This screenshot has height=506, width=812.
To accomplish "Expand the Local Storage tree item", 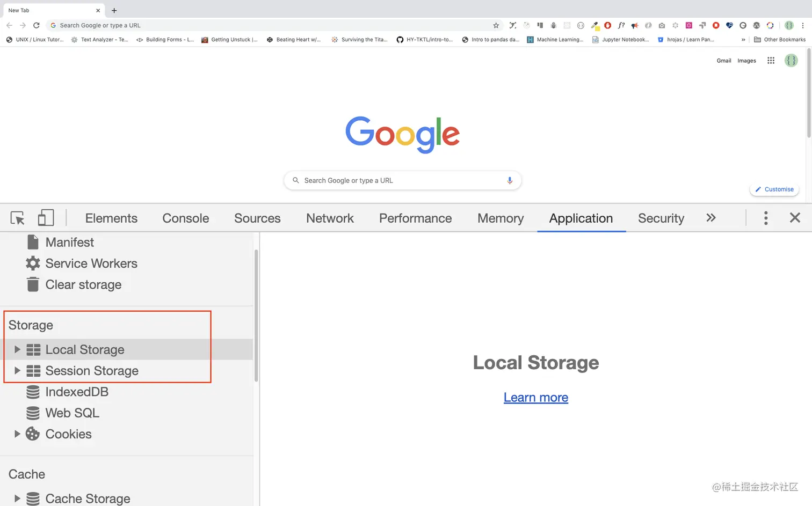I will [x=17, y=349].
